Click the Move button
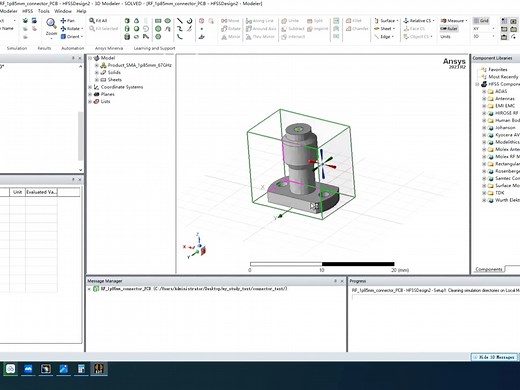 point(231,21)
